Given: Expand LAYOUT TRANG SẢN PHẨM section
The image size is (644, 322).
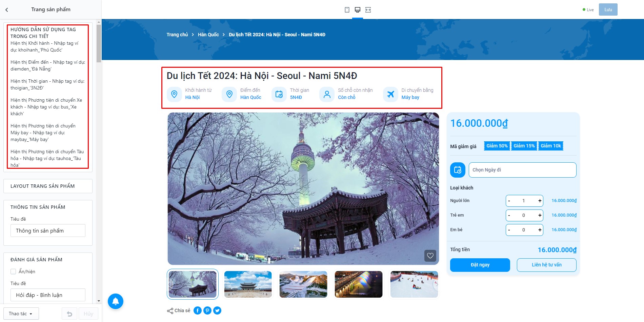Looking at the screenshot, I should click(x=48, y=186).
